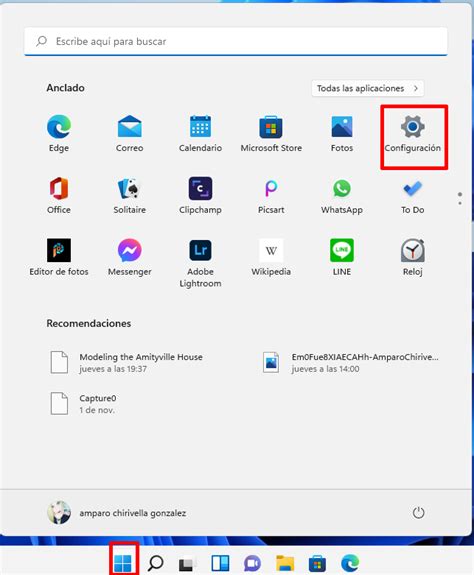Launch the Messenger app

tap(129, 257)
